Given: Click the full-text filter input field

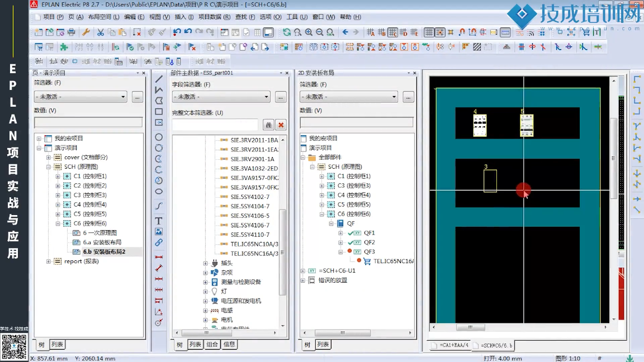Looking at the screenshot, I should pos(215,125).
